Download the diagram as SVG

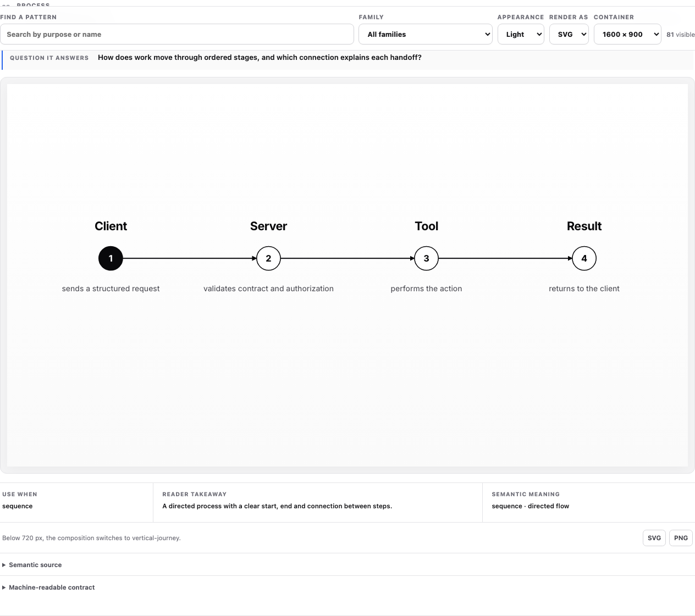coord(654,538)
